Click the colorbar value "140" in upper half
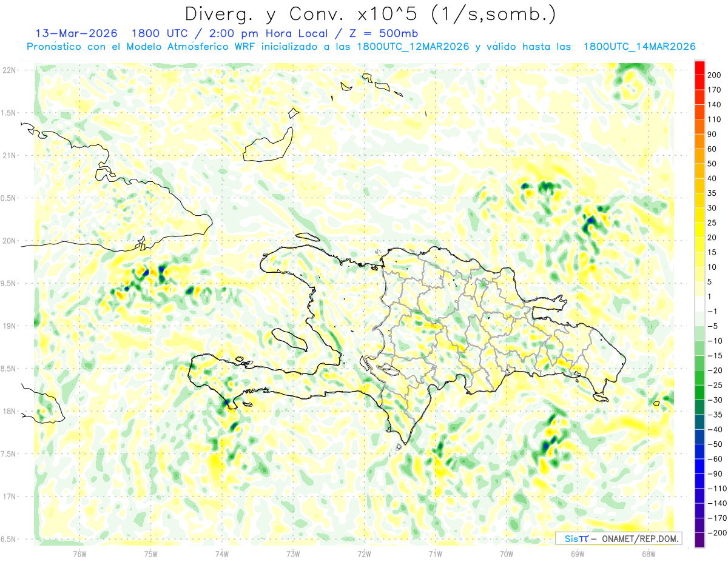This screenshot has height=562, width=728. [x=714, y=104]
